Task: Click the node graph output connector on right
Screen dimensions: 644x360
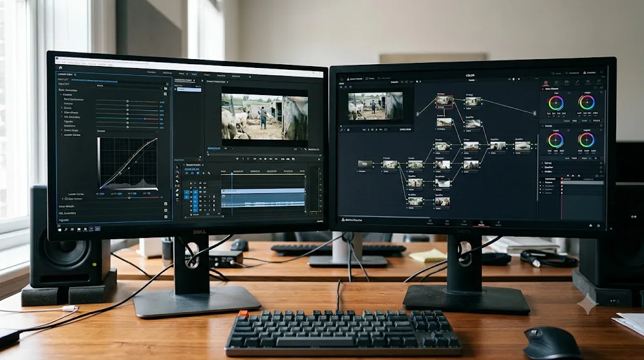Action: 535,113
